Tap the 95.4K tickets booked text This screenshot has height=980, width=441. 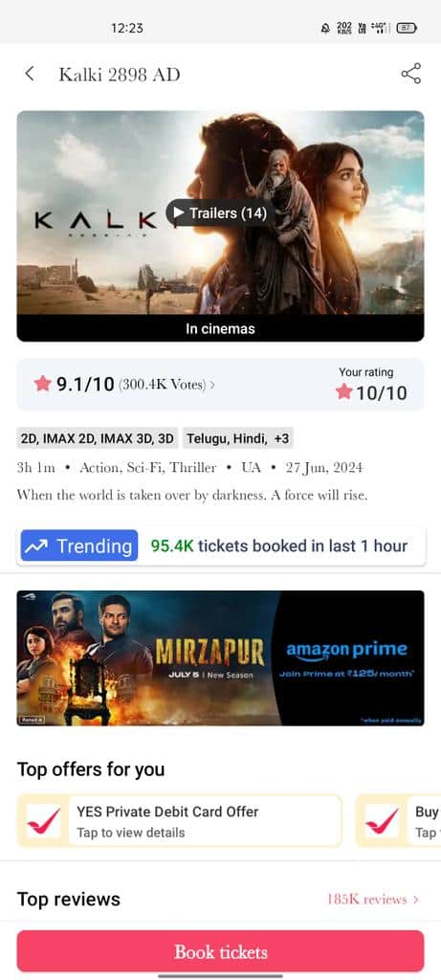tap(279, 546)
